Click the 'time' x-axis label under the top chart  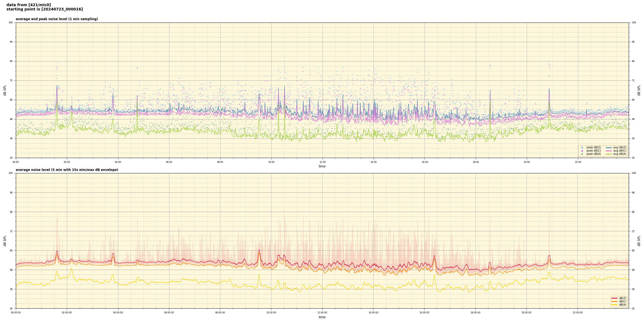(x=322, y=166)
